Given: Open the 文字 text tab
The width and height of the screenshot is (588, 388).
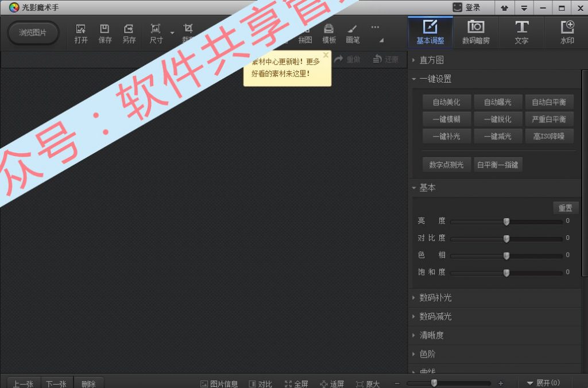Looking at the screenshot, I should tap(521, 32).
